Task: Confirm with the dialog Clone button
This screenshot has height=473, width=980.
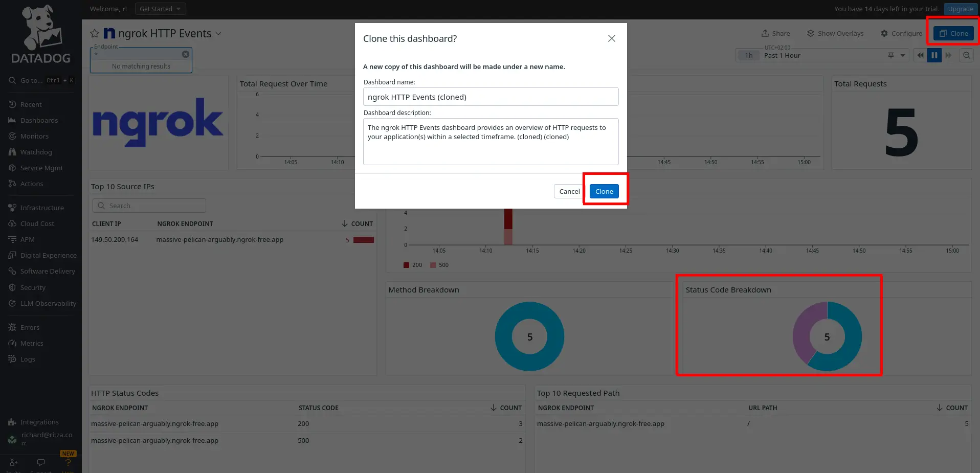Action: pos(604,191)
